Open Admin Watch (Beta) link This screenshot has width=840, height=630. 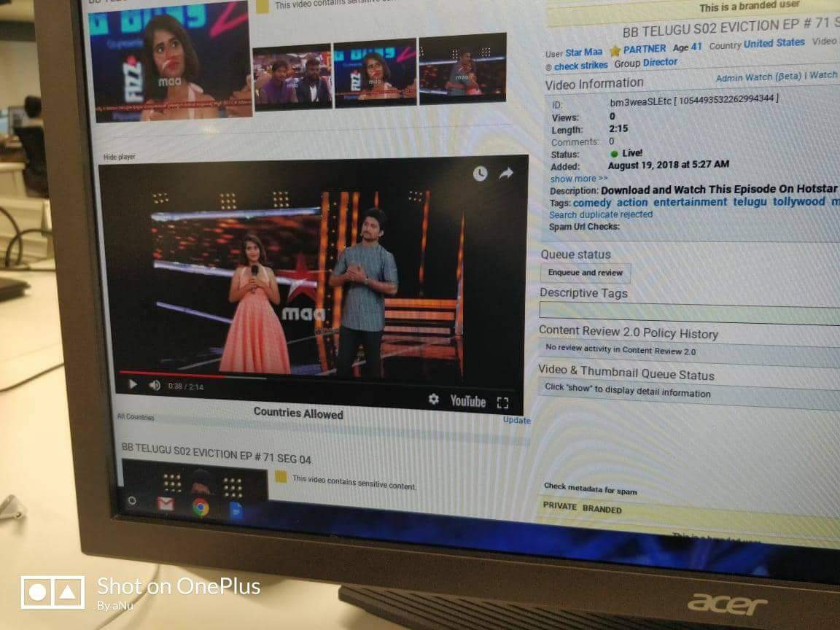click(758, 78)
